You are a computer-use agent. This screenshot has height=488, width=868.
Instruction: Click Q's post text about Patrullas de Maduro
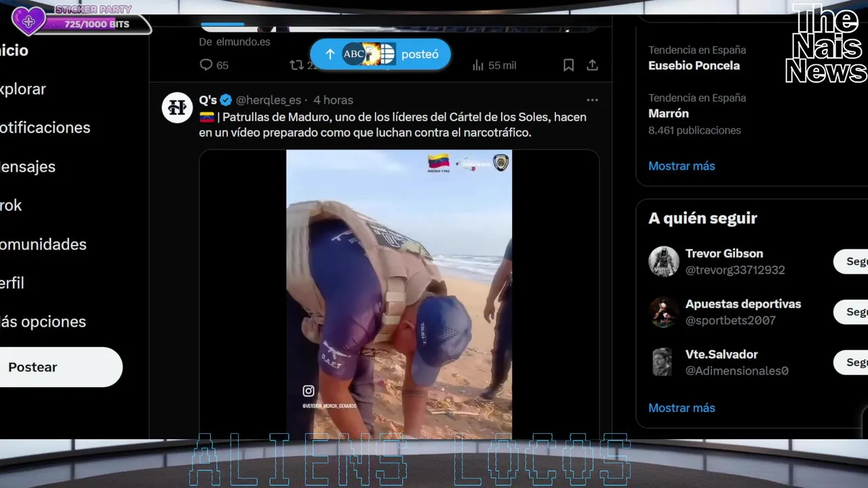pos(393,125)
